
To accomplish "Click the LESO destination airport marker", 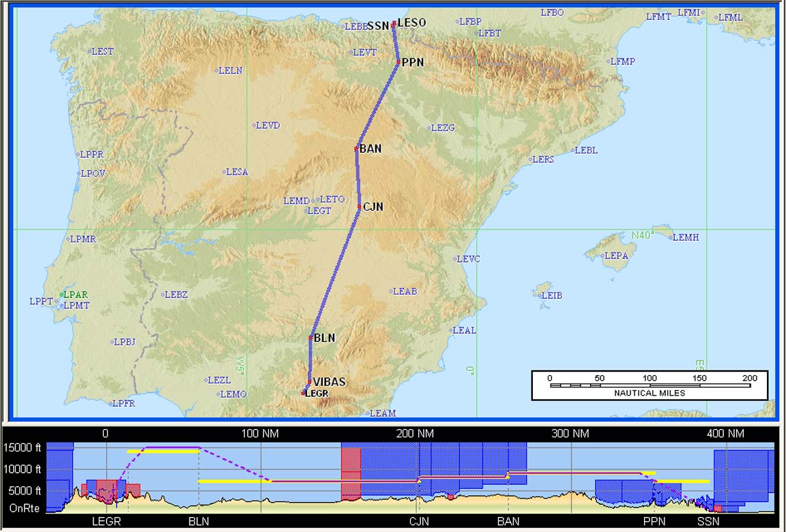I will pos(394,23).
